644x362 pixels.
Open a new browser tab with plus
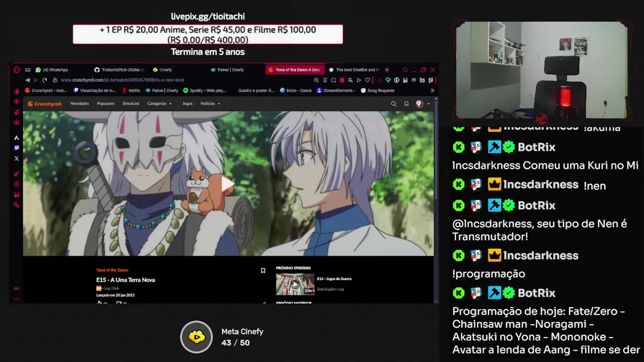(387, 70)
